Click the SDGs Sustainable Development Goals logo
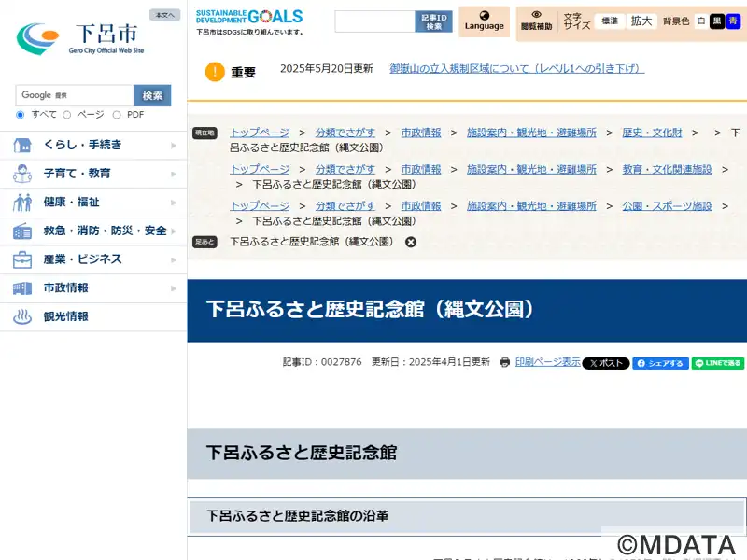Screen dimensions: 747x560 (x=249, y=21)
